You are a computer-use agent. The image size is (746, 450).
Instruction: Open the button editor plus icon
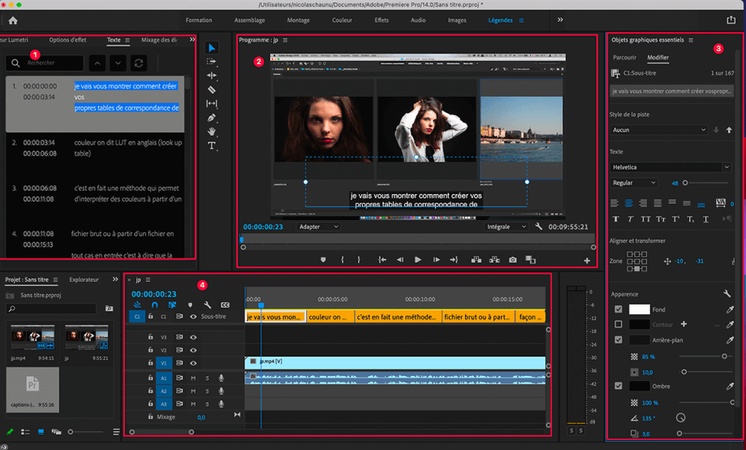(587, 260)
